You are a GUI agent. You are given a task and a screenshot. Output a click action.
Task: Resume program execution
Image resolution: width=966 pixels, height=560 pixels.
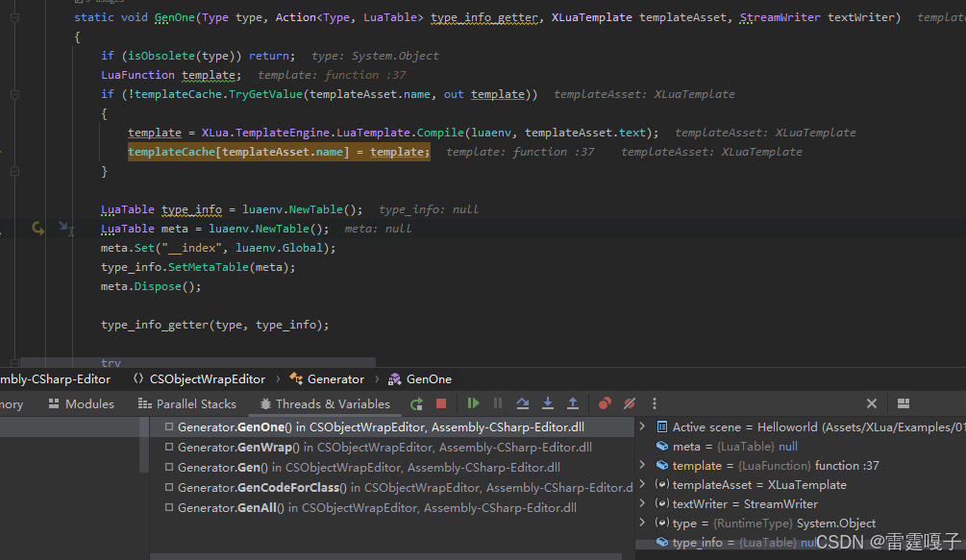click(473, 403)
